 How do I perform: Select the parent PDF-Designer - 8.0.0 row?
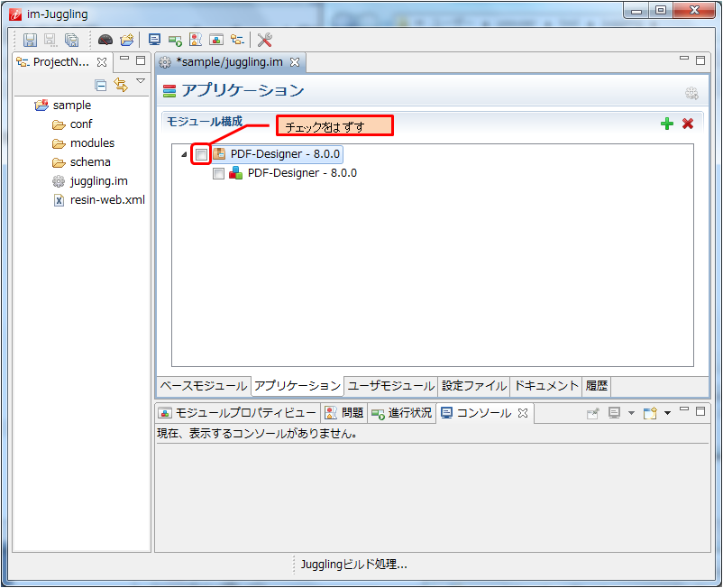coord(278,154)
